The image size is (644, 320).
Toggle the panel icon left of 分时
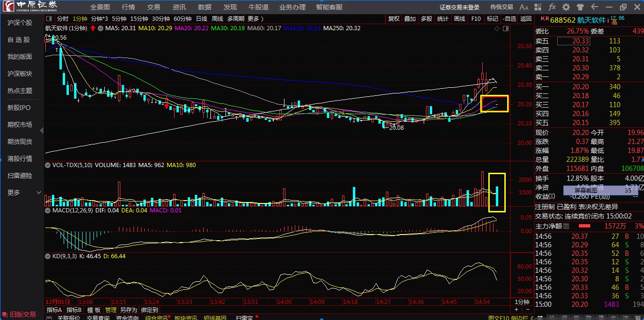[49, 19]
